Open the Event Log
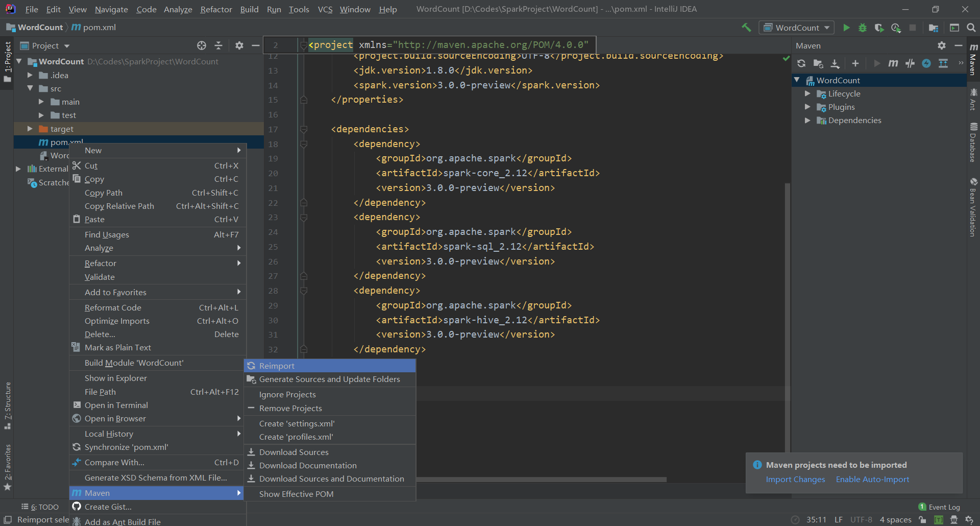This screenshot has width=980, height=526. (x=939, y=507)
